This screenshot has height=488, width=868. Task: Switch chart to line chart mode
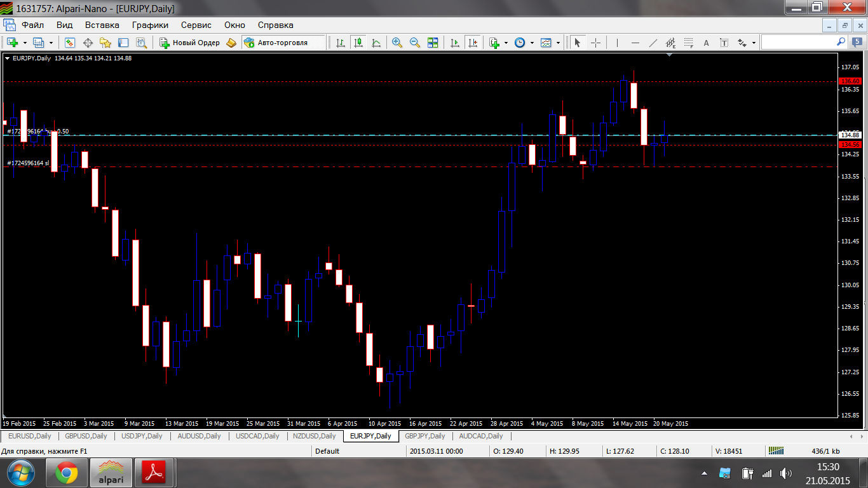click(376, 43)
